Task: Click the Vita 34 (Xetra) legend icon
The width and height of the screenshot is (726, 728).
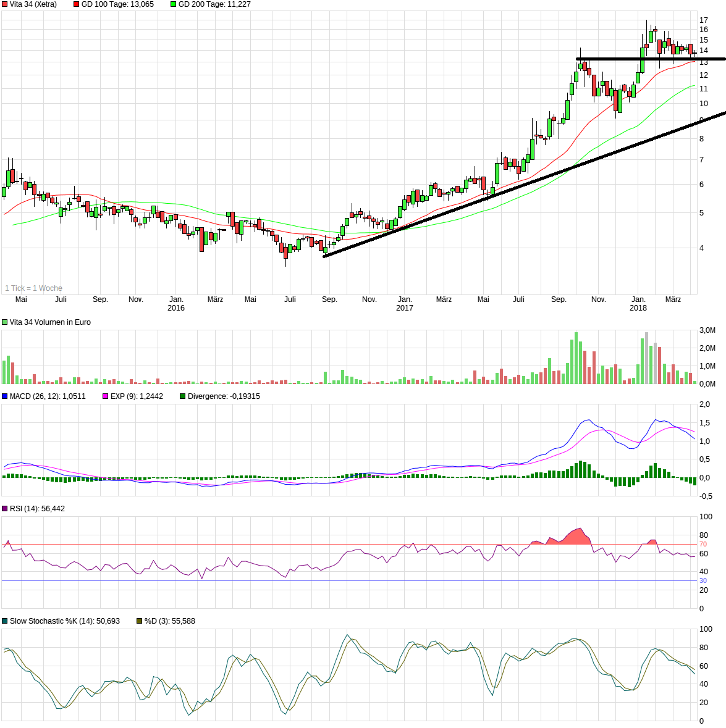Action: [4, 6]
